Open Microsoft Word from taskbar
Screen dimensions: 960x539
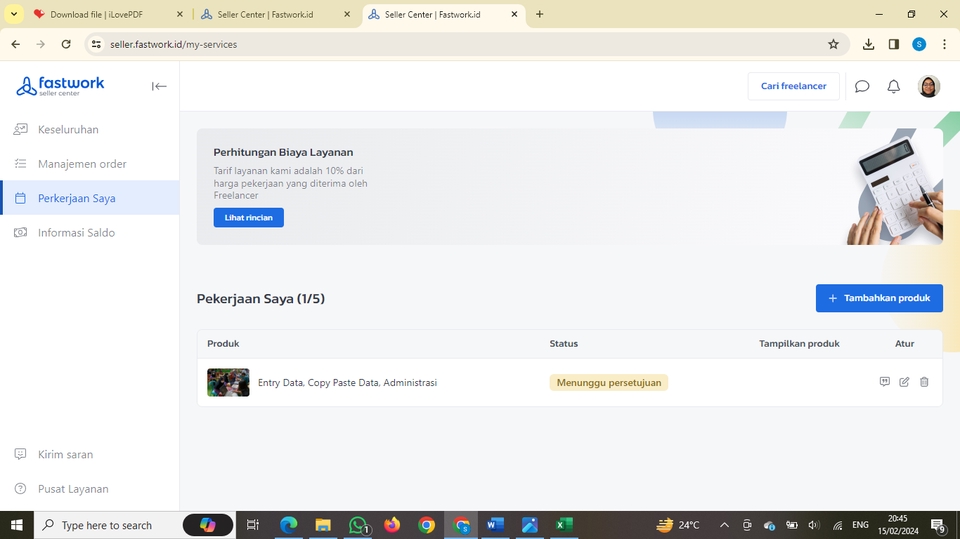point(495,525)
